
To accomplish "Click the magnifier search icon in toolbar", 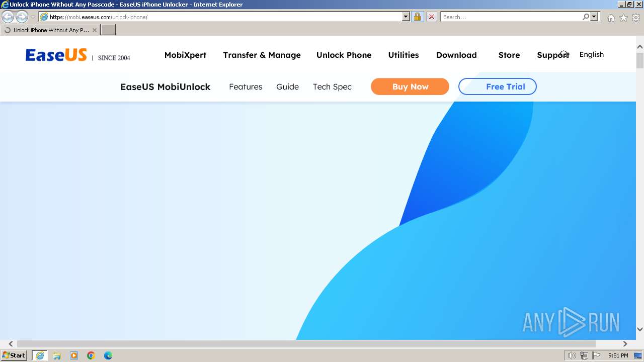I will point(586,17).
